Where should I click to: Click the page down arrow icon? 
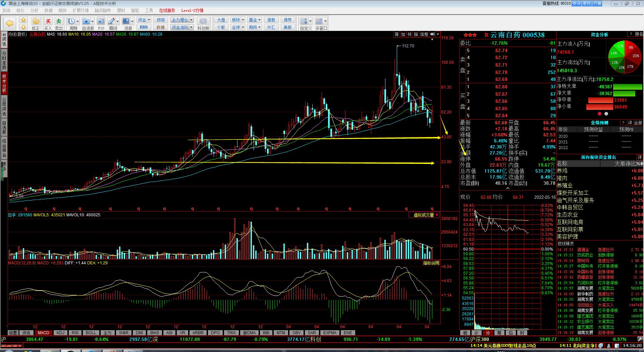point(23,27)
